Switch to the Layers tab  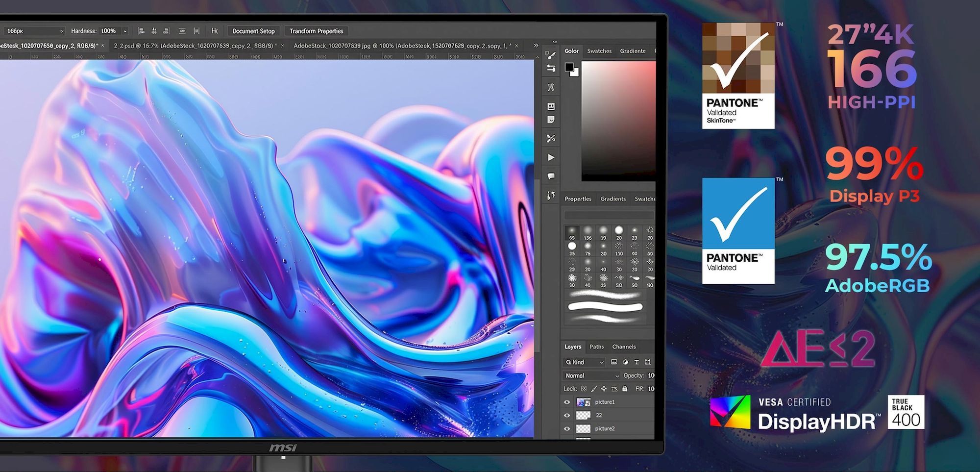click(x=573, y=347)
